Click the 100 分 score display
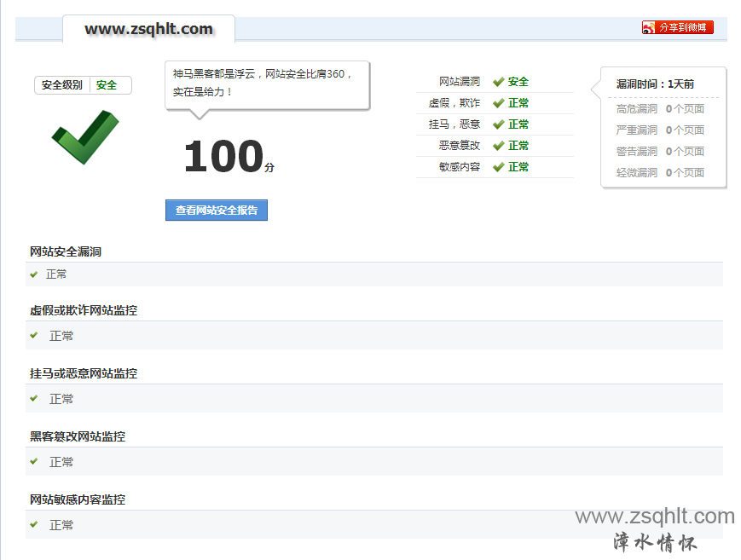 point(228,158)
